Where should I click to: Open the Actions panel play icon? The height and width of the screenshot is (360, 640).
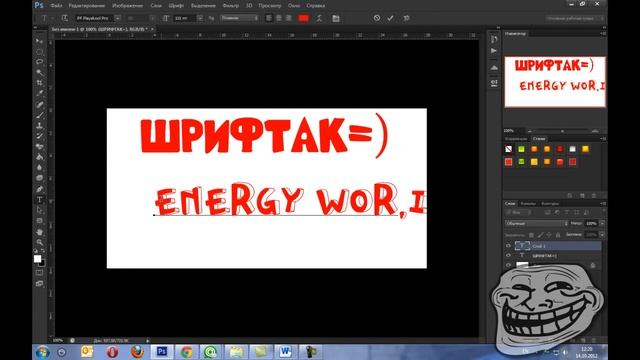[494, 51]
